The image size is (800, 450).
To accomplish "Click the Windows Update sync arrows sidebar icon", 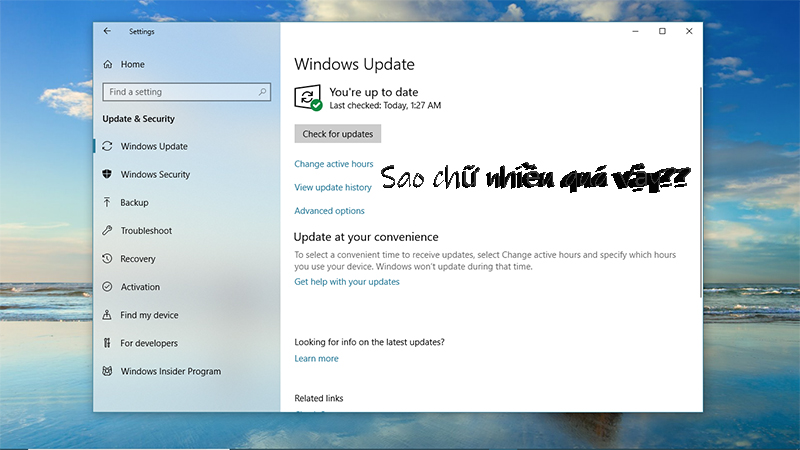I will 107,146.
